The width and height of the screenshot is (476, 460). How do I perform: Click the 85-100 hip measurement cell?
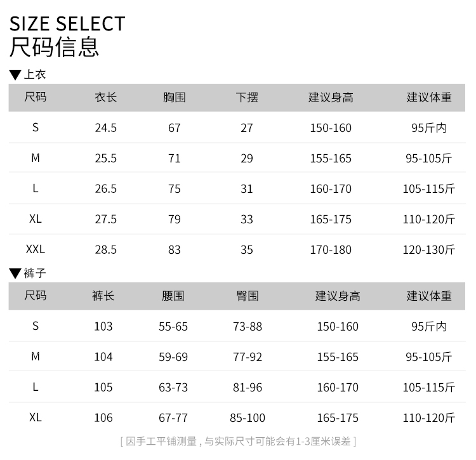click(x=248, y=418)
